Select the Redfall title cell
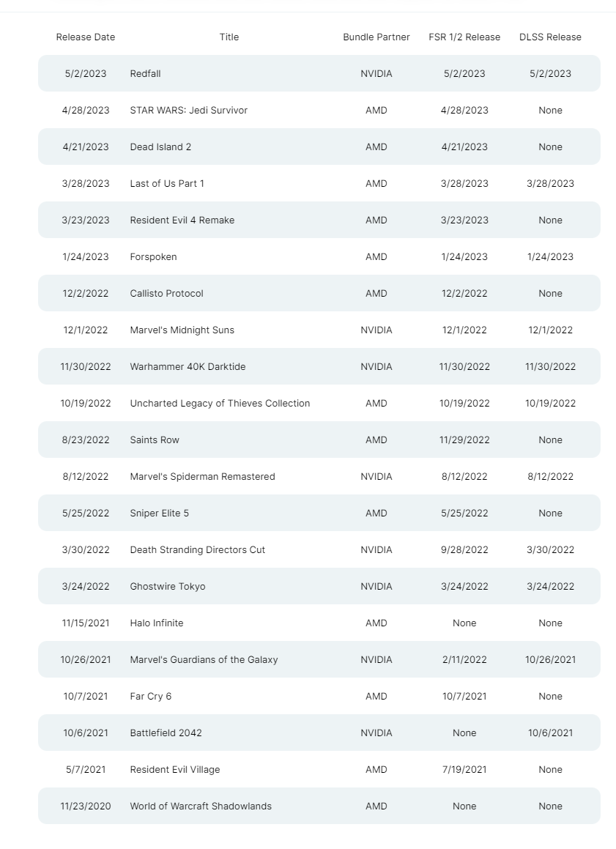Image resolution: width=616 pixels, height=849 pixels. coord(145,74)
